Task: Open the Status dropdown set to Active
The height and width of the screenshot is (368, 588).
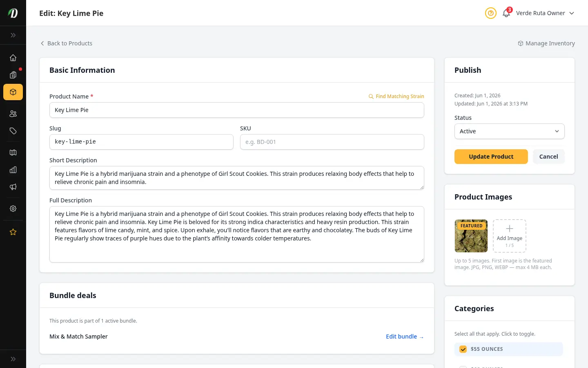Action: point(510,131)
